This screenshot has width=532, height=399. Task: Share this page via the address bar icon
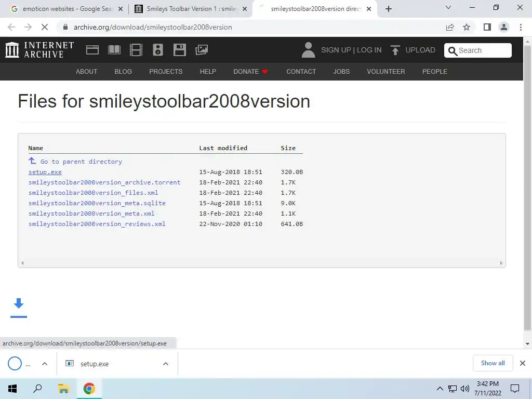(450, 27)
